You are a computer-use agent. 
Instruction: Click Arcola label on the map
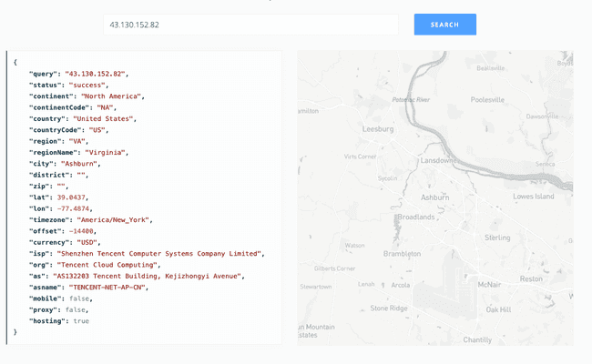(x=400, y=285)
